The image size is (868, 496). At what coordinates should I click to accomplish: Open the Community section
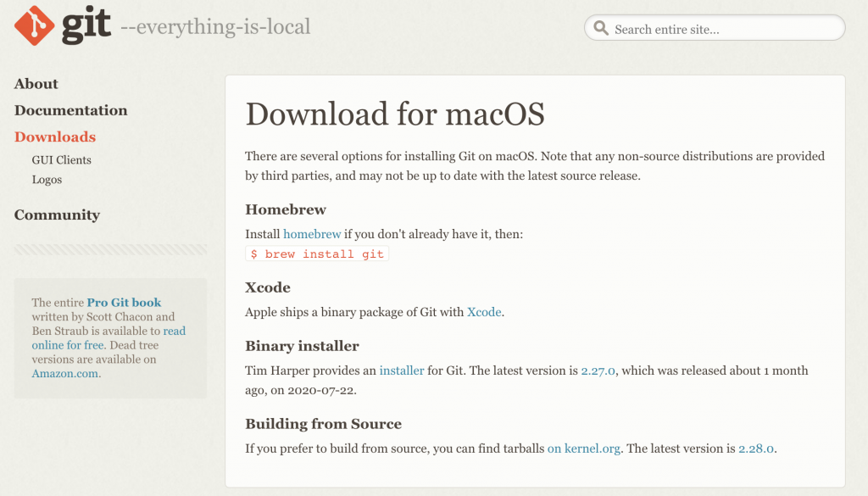(x=57, y=215)
